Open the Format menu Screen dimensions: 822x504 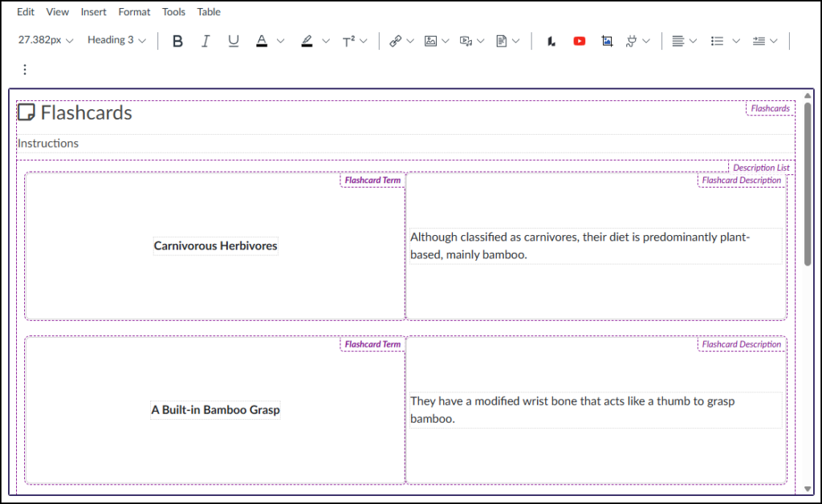coord(134,11)
